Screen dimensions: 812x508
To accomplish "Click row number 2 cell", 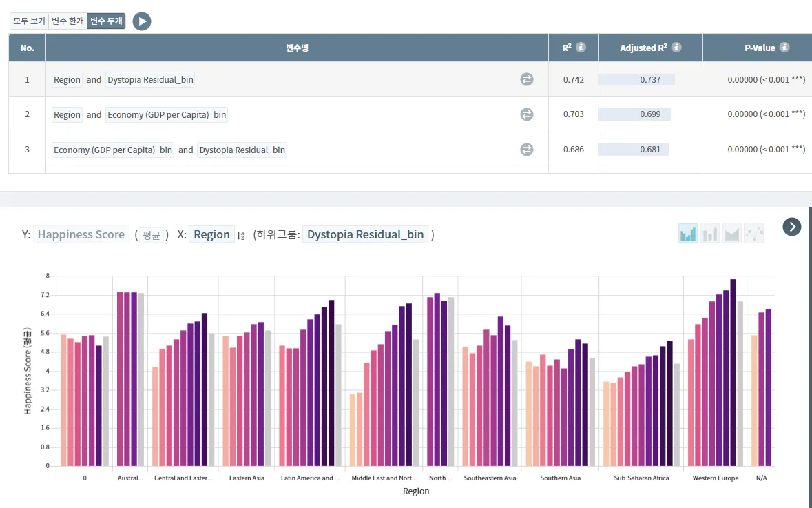I will pos(28,114).
